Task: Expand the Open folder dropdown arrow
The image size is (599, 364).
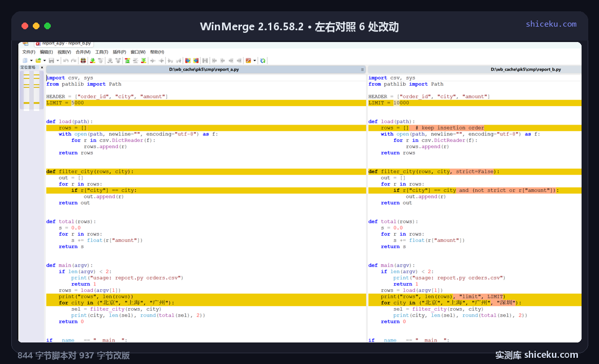Action: (45, 60)
